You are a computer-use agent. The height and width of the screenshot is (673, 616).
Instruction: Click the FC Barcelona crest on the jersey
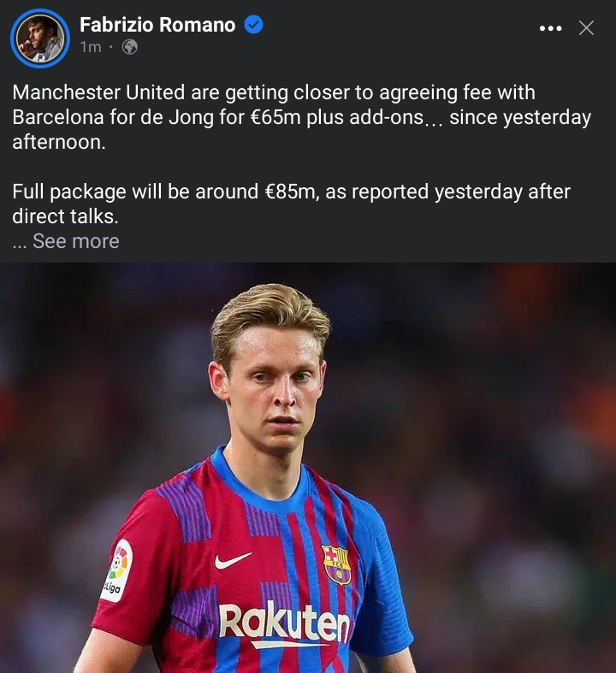coord(336,564)
